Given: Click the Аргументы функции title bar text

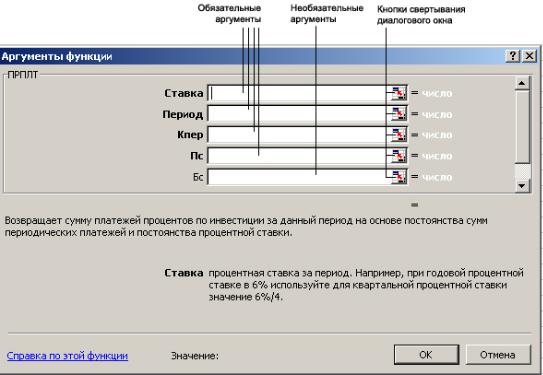Looking at the screenshot, I should click(56, 56).
